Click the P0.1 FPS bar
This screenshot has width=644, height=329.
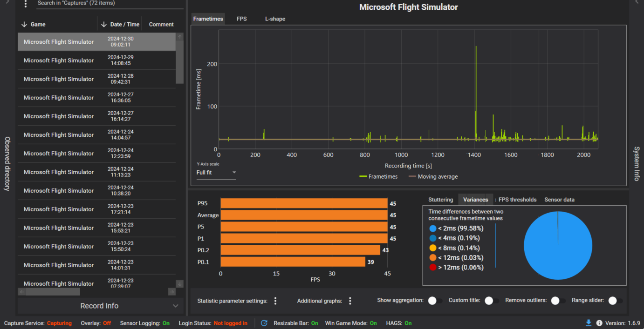pos(293,262)
